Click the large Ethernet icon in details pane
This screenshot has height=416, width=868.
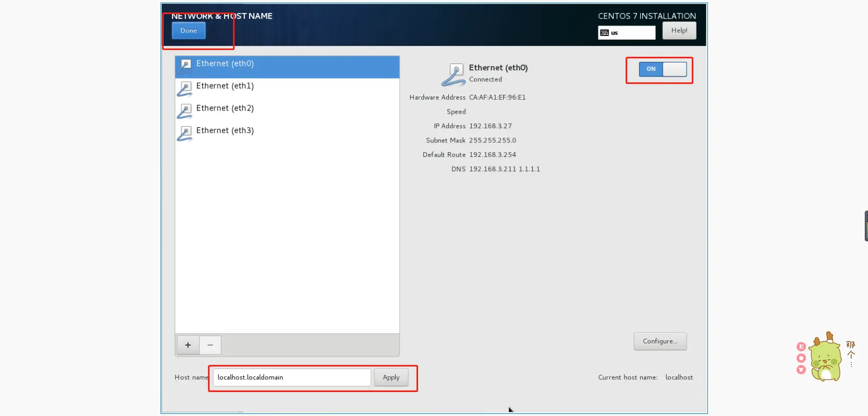453,75
